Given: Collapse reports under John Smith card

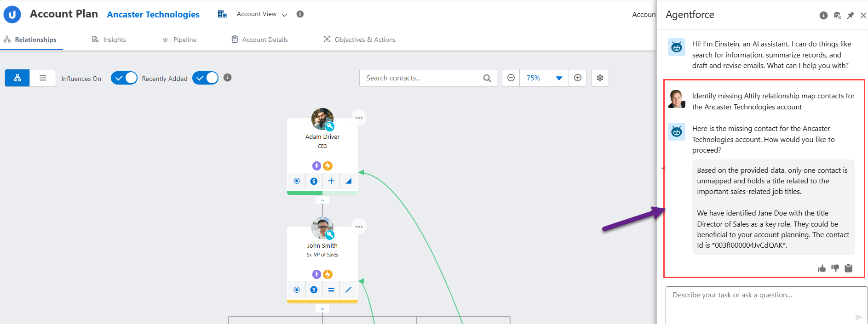Looking at the screenshot, I should click(x=322, y=309).
